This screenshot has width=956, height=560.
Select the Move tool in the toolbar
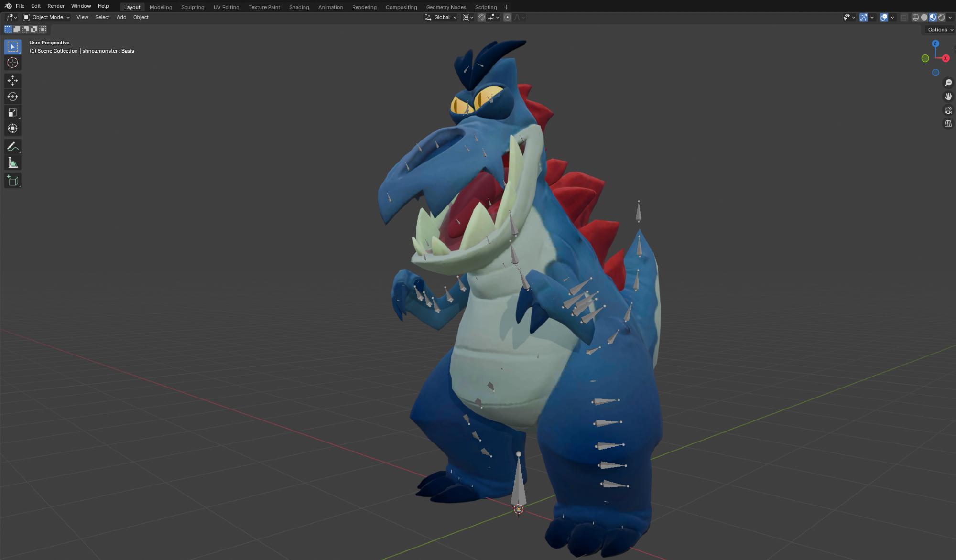click(13, 80)
